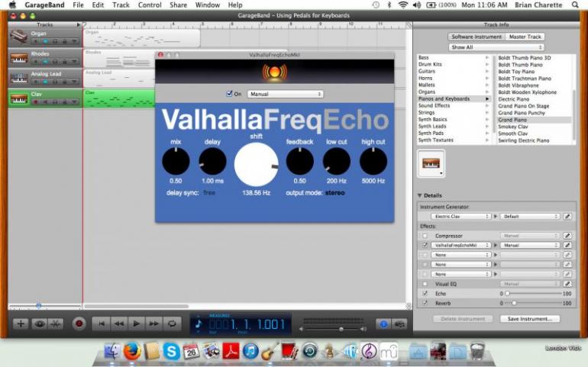Toggle the cycle region loop button

click(172, 324)
